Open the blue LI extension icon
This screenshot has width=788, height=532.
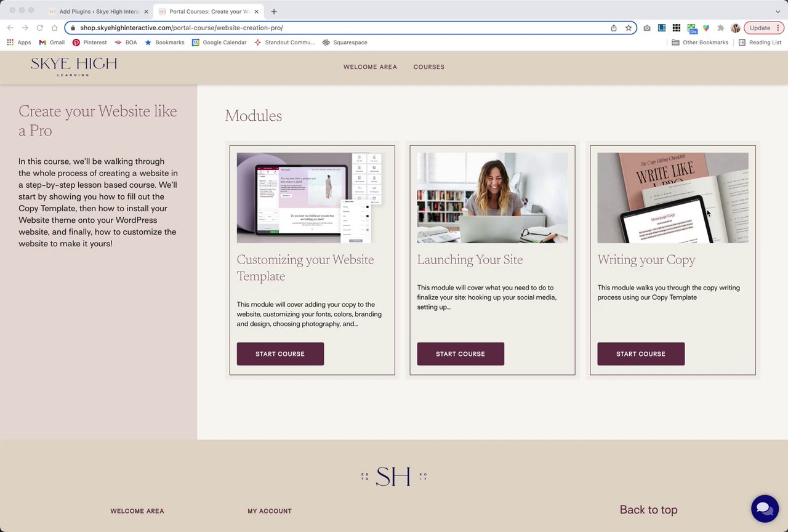pyautogui.click(x=662, y=28)
